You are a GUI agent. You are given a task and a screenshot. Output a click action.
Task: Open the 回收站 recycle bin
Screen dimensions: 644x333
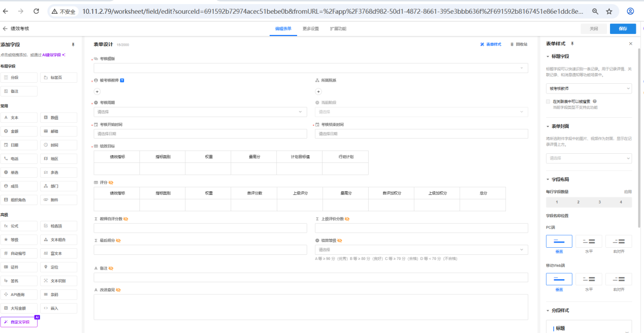coord(519,45)
